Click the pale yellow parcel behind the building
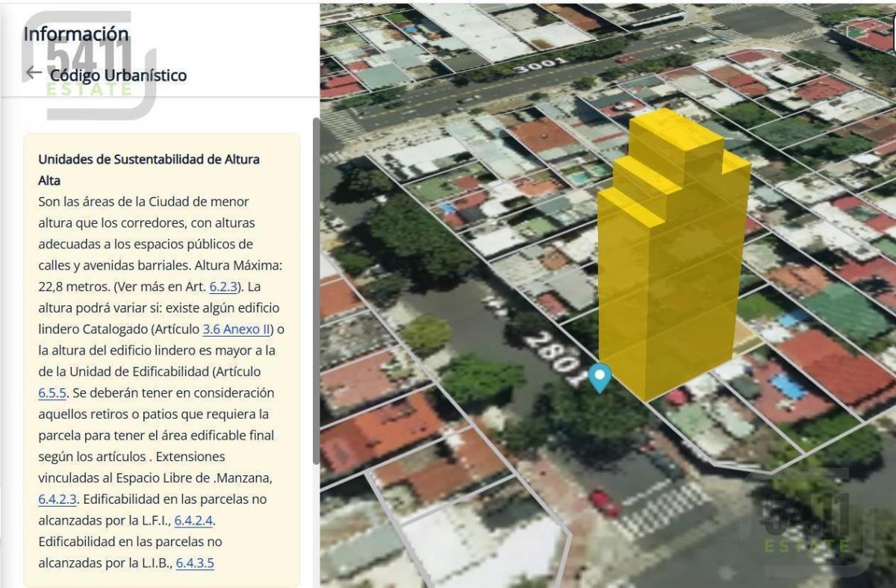This screenshot has width=896, height=588. pos(745,340)
